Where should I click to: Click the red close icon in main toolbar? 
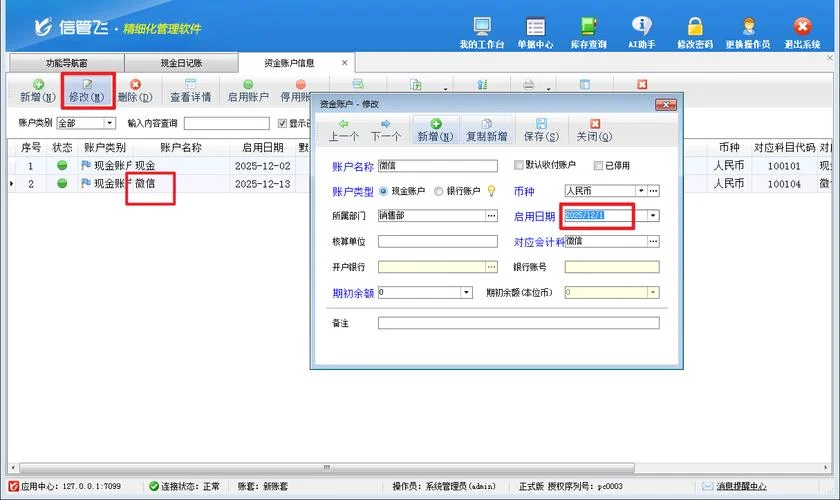coord(642,85)
